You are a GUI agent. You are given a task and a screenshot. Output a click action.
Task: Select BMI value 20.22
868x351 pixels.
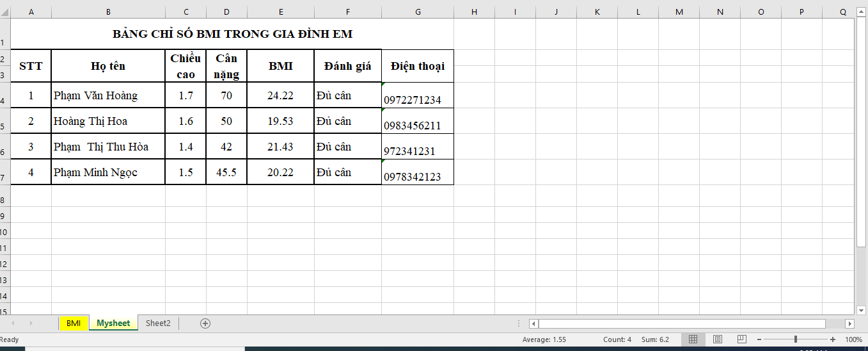click(x=281, y=172)
